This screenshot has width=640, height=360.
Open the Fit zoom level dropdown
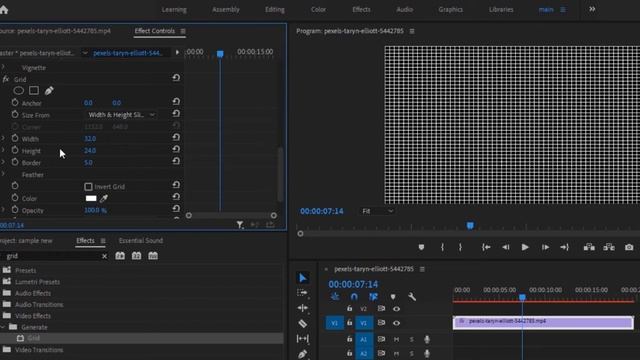tap(377, 211)
